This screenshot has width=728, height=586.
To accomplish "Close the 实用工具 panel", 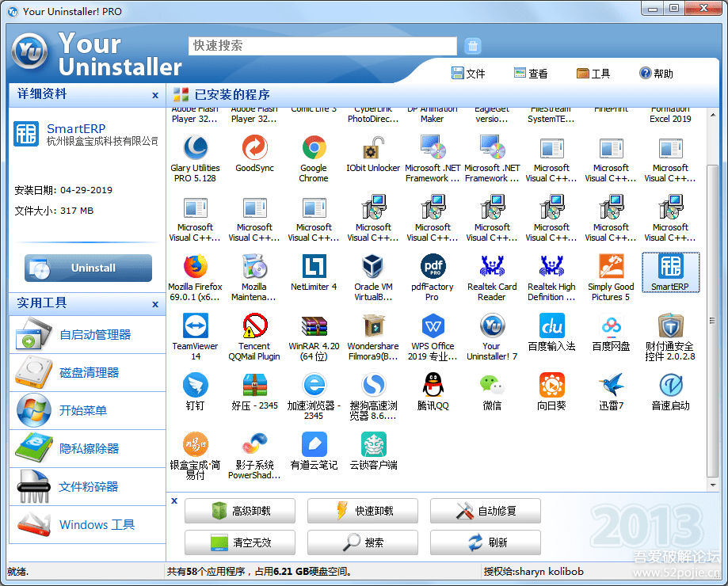I will 155,304.
